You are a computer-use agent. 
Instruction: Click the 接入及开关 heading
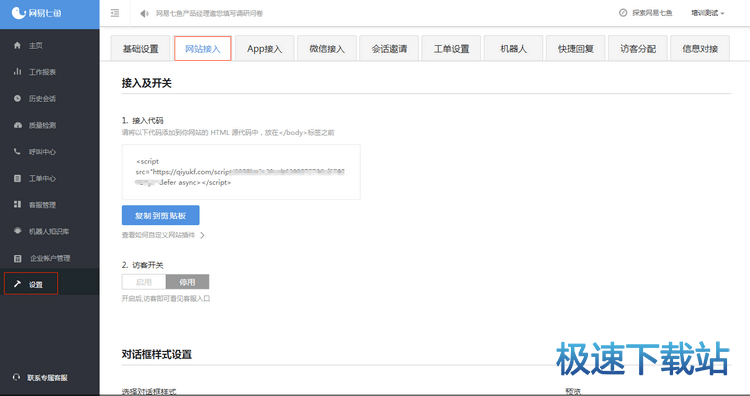click(x=146, y=83)
